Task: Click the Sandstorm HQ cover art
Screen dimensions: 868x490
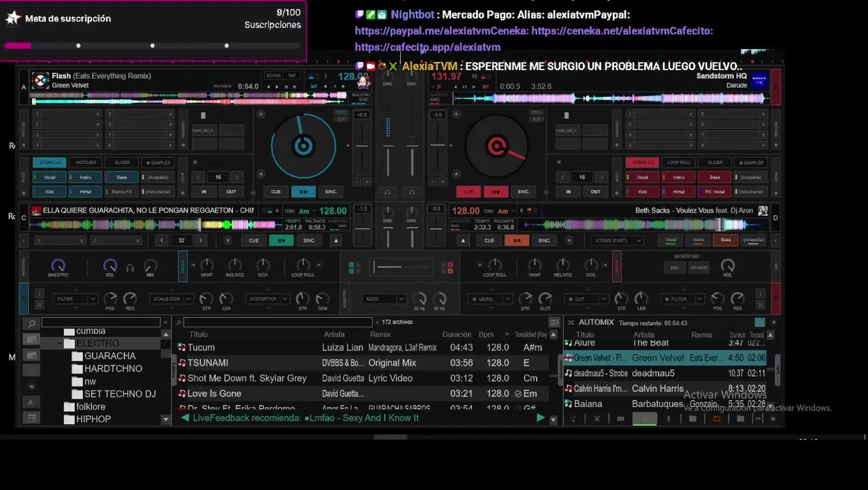Action: [760, 81]
